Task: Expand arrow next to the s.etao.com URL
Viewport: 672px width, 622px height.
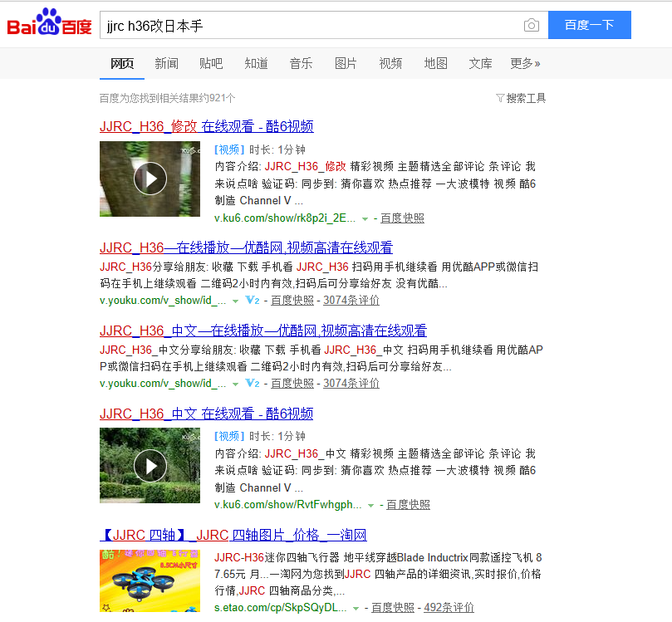Action: click(356, 608)
